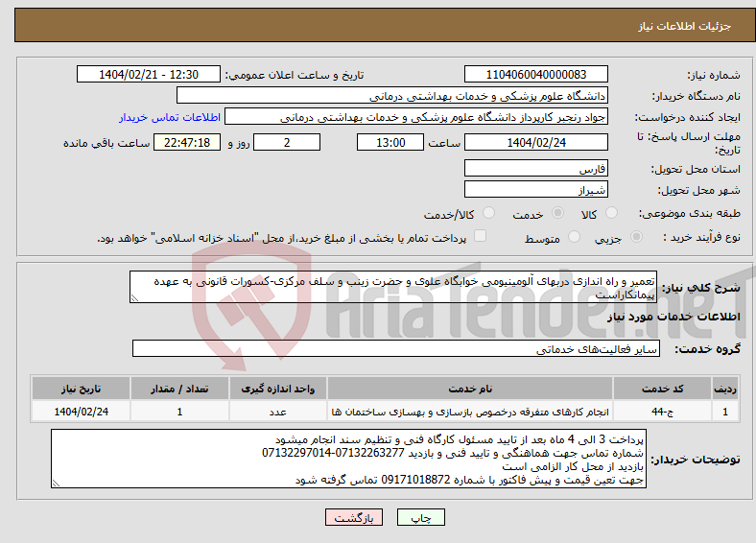This screenshot has height=543, width=756.
Task: Click the نوع فرآیند خرید label
Action: click(701, 237)
